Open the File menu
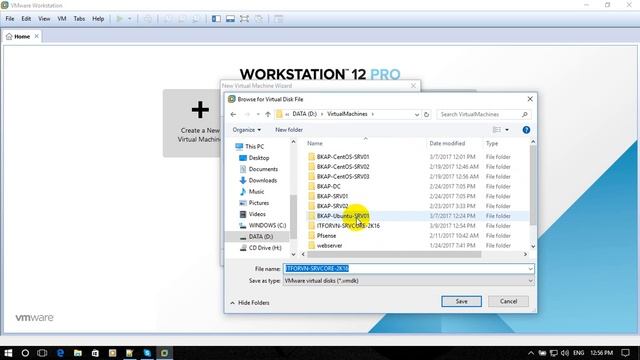 (x=10, y=19)
